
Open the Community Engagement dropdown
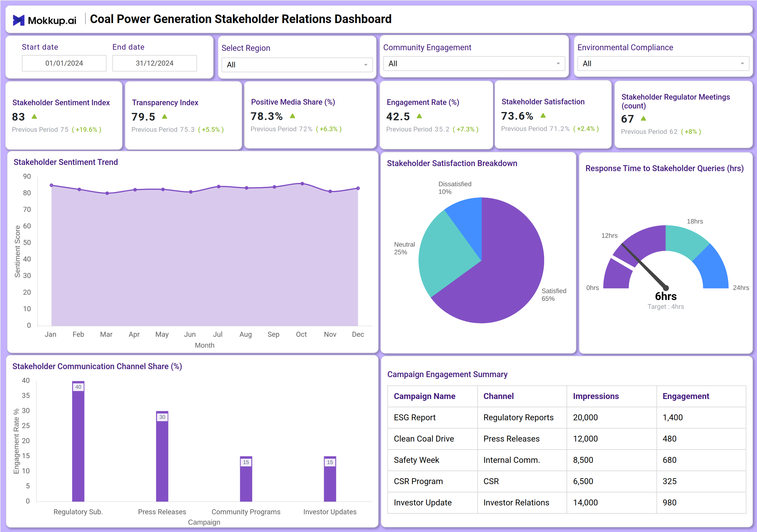[x=474, y=64]
